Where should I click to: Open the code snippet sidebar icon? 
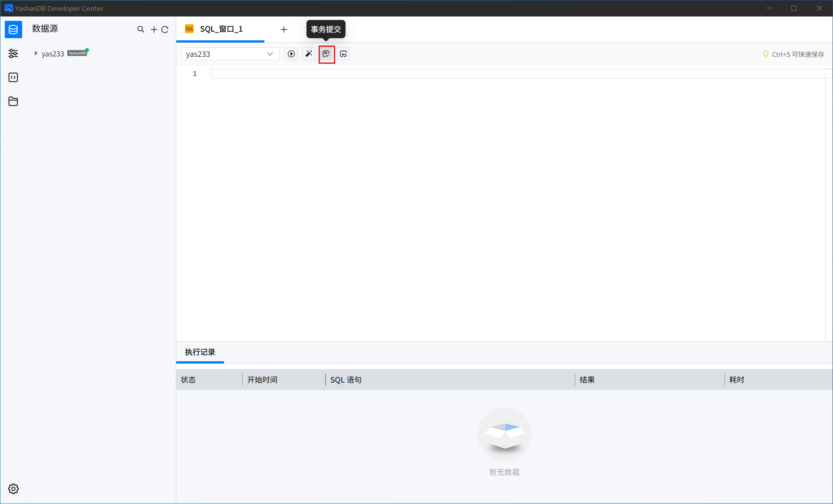pyautogui.click(x=13, y=77)
